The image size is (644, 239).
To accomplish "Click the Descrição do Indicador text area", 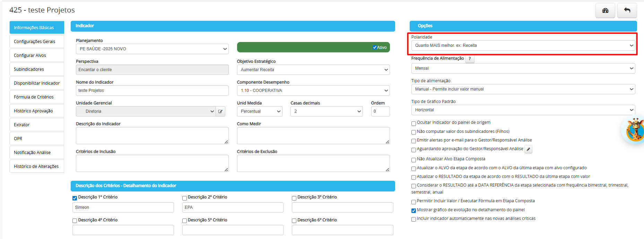I will click(152, 136).
